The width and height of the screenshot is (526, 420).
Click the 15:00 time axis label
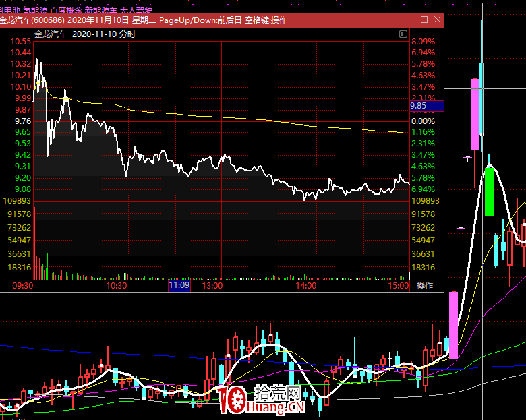[x=399, y=286]
